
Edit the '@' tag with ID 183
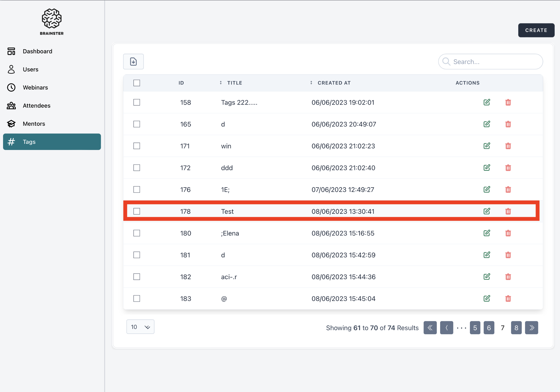[x=486, y=299]
